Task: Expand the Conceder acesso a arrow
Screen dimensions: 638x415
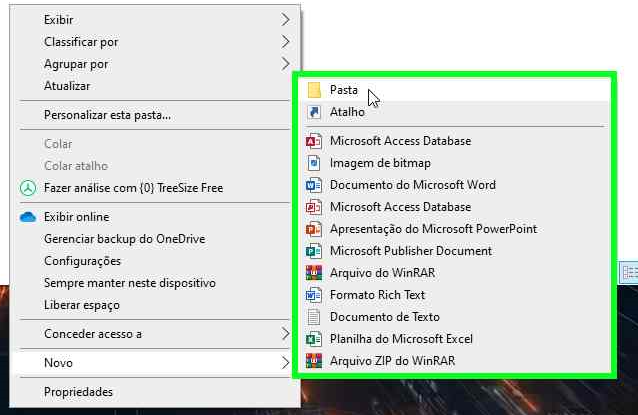Action: tap(286, 334)
